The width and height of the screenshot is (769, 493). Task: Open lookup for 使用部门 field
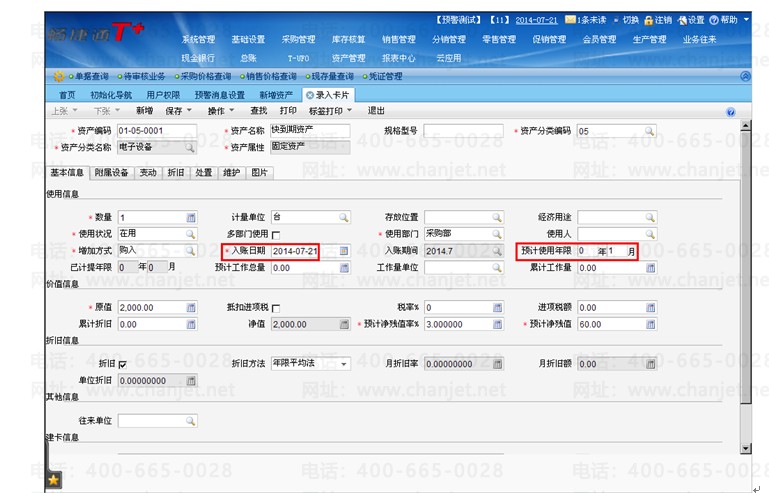[497, 234]
